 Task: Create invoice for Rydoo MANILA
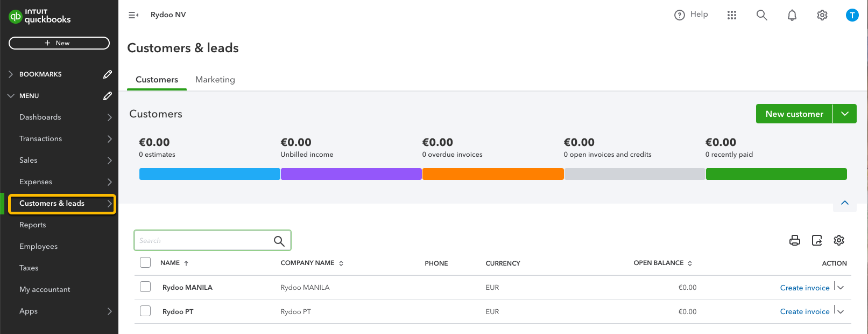[x=805, y=288]
